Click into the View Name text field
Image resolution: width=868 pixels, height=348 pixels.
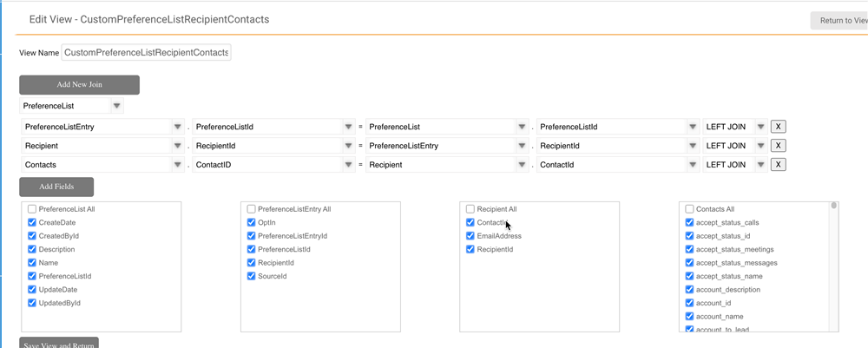[x=146, y=53]
